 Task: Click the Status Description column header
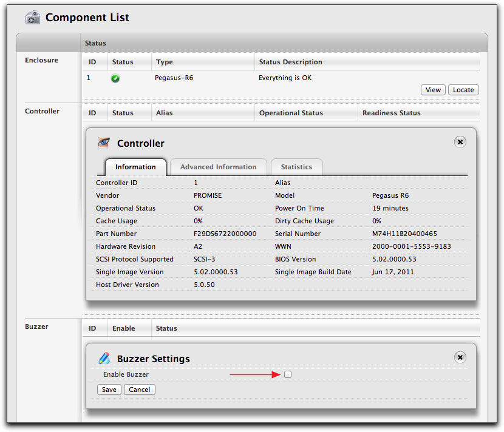coord(290,62)
